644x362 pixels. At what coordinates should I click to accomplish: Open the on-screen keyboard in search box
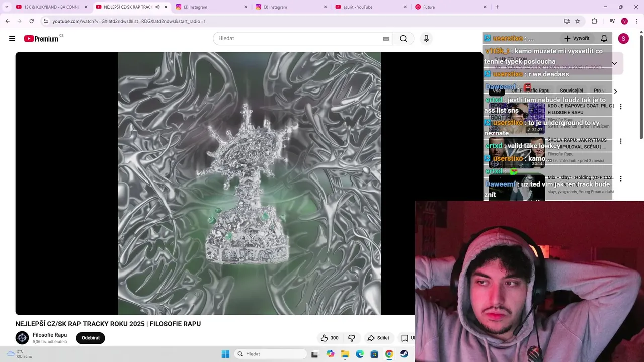(386, 39)
